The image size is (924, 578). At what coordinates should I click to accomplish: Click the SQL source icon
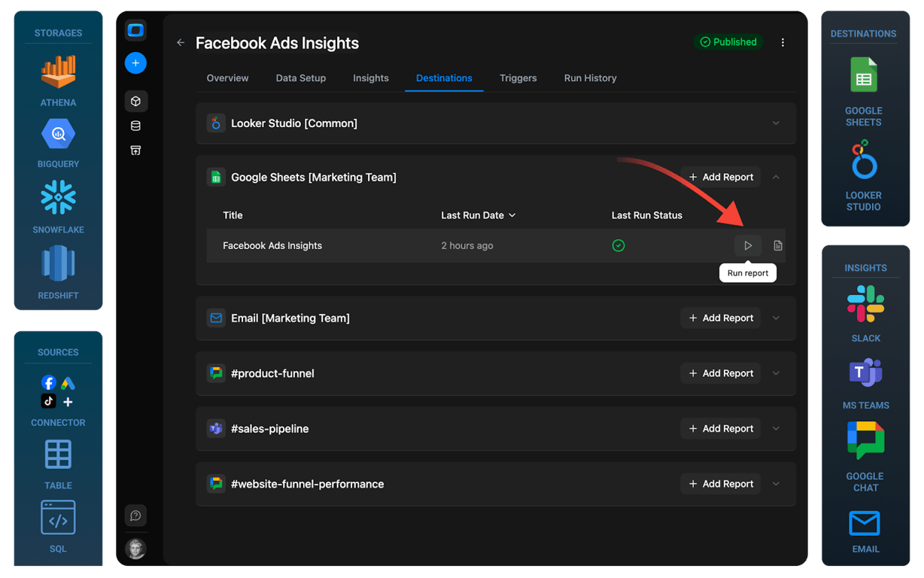coord(58,518)
